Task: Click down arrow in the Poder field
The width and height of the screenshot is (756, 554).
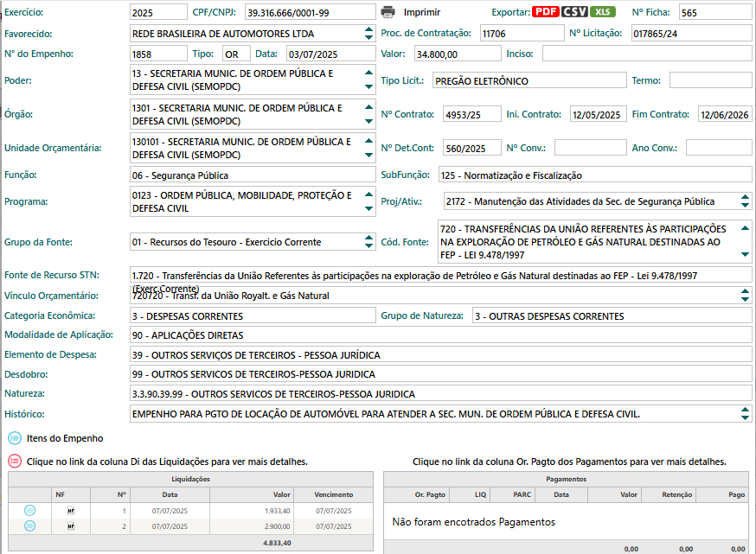Action: coord(368,86)
